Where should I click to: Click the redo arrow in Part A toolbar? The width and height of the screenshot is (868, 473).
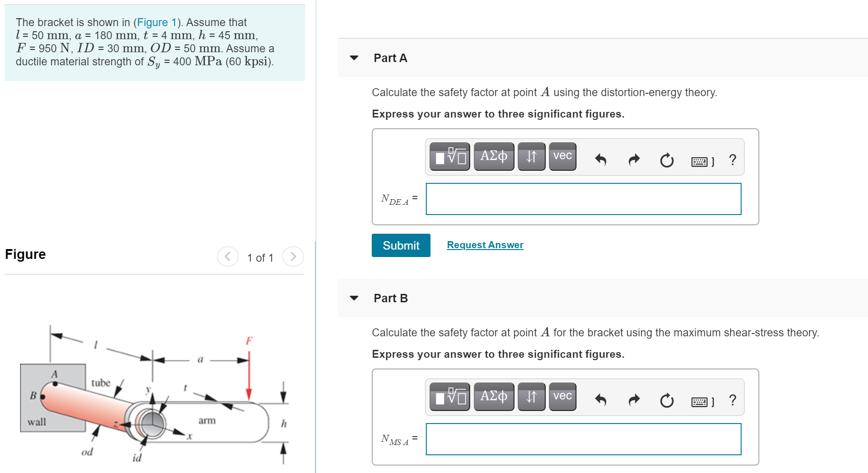[x=633, y=160]
